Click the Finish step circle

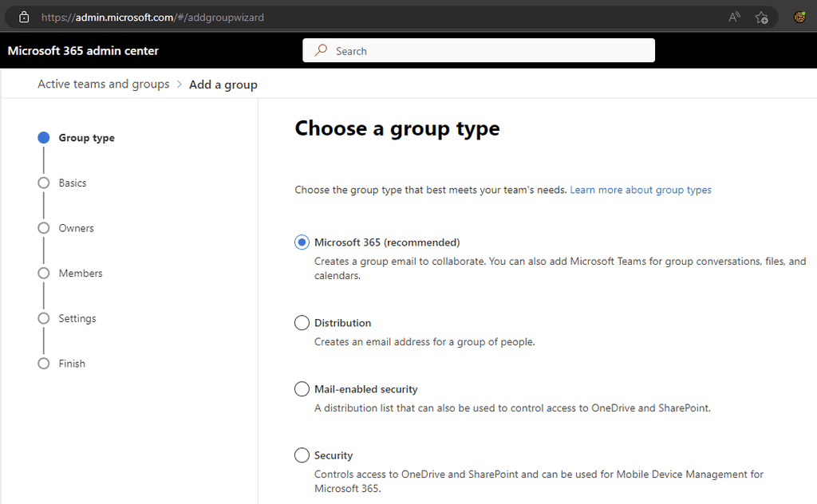(x=43, y=363)
